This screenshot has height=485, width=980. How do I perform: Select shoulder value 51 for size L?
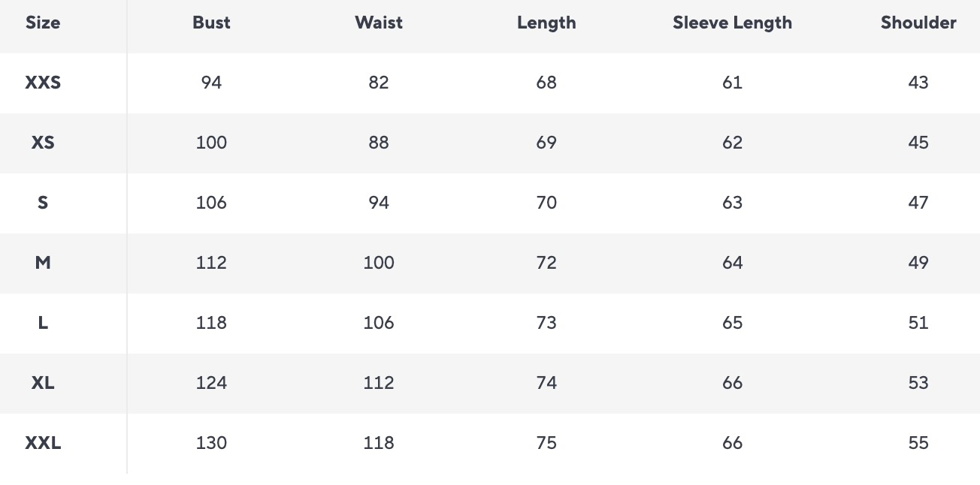click(x=918, y=323)
